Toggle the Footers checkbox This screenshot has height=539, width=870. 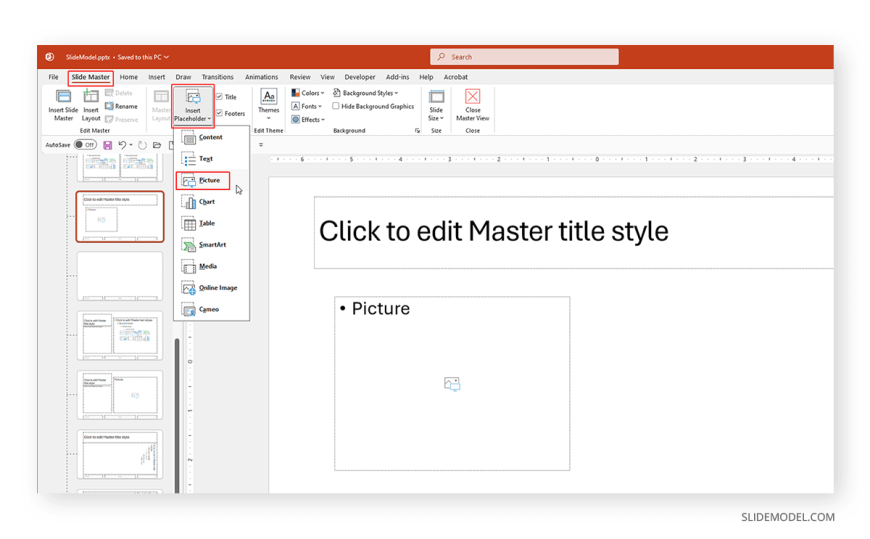[x=219, y=113]
